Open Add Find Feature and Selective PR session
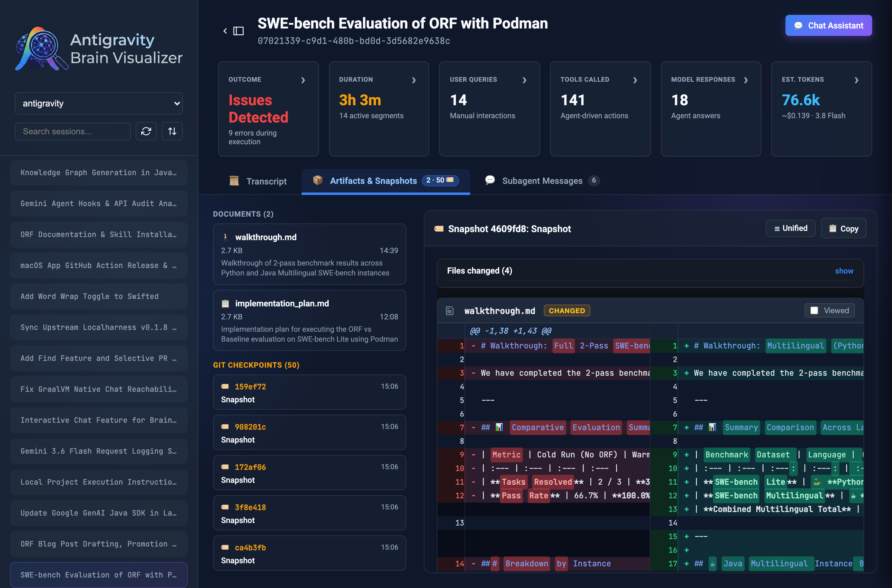 [99, 358]
